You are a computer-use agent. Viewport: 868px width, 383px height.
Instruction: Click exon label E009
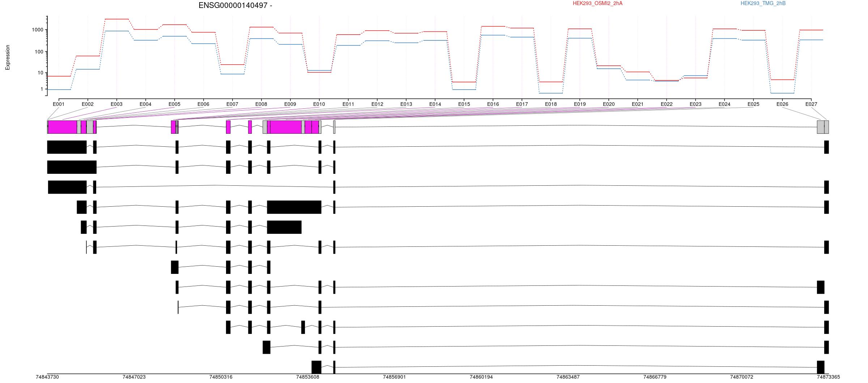pyautogui.click(x=290, y=104)
